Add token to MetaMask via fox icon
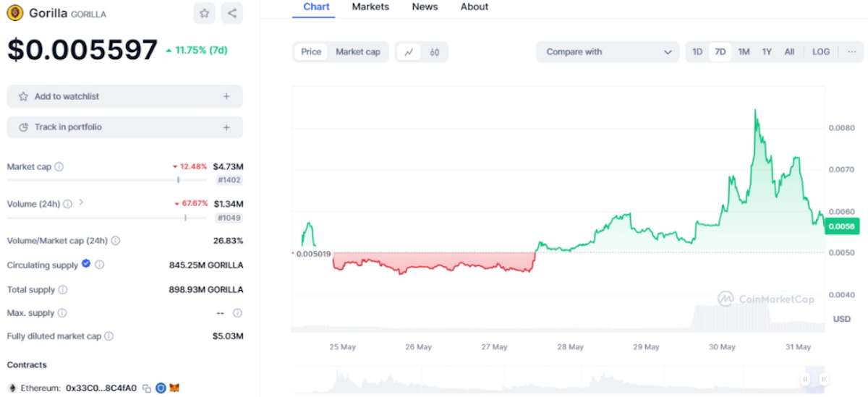Screen dimensions: 868x397 click(x=174, y=388)
